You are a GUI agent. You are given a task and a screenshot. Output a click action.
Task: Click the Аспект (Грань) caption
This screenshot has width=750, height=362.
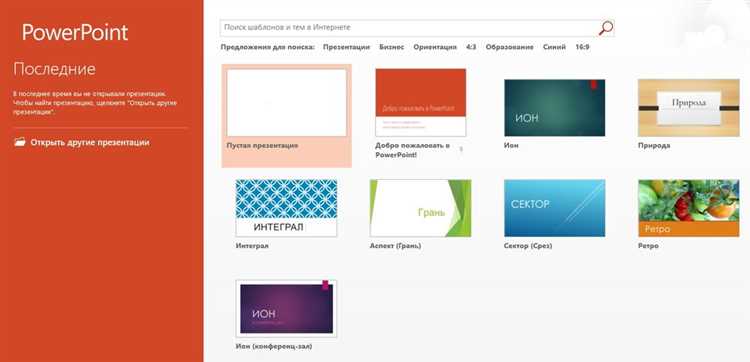point(396,246)
